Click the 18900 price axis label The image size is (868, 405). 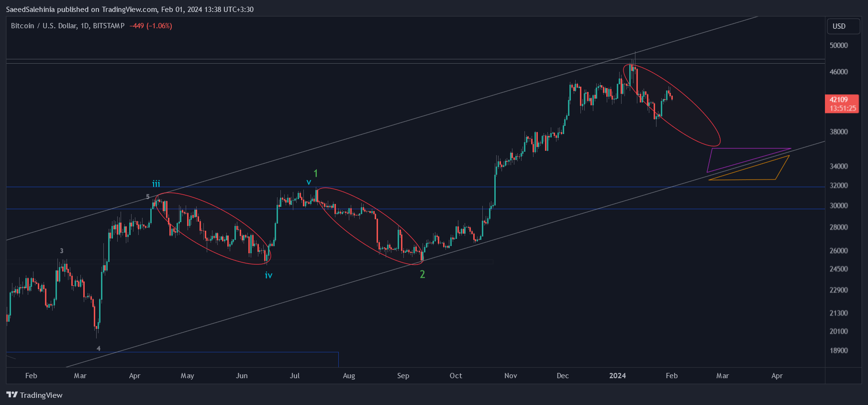(838, 350)
